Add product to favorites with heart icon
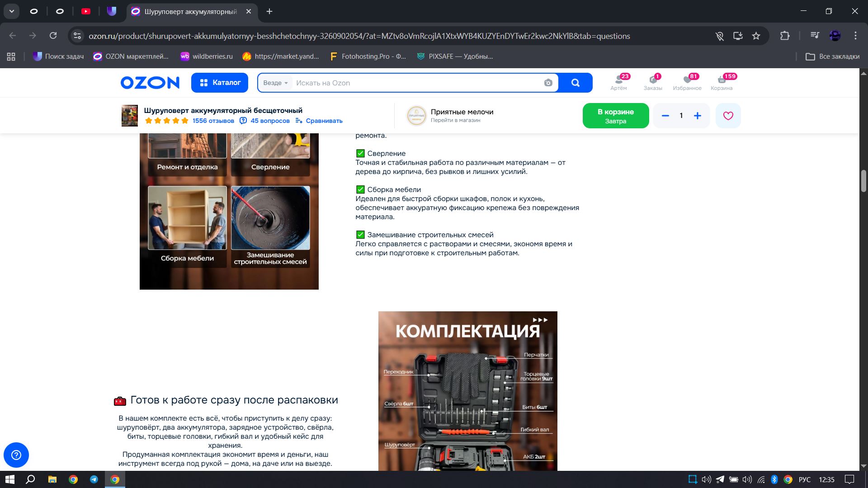868x488 pixels. click(x=728, y=116)
